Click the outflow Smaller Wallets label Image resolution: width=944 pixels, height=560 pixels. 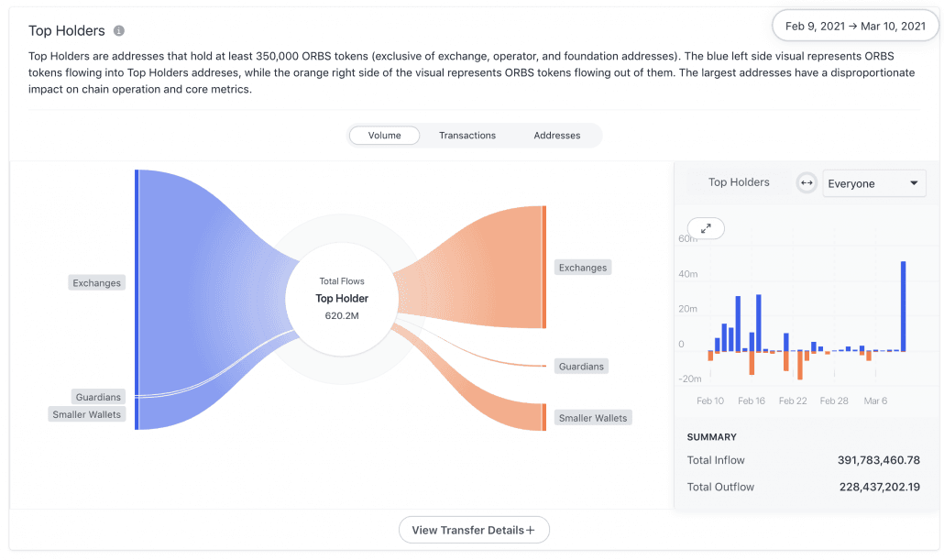point(592,418)
